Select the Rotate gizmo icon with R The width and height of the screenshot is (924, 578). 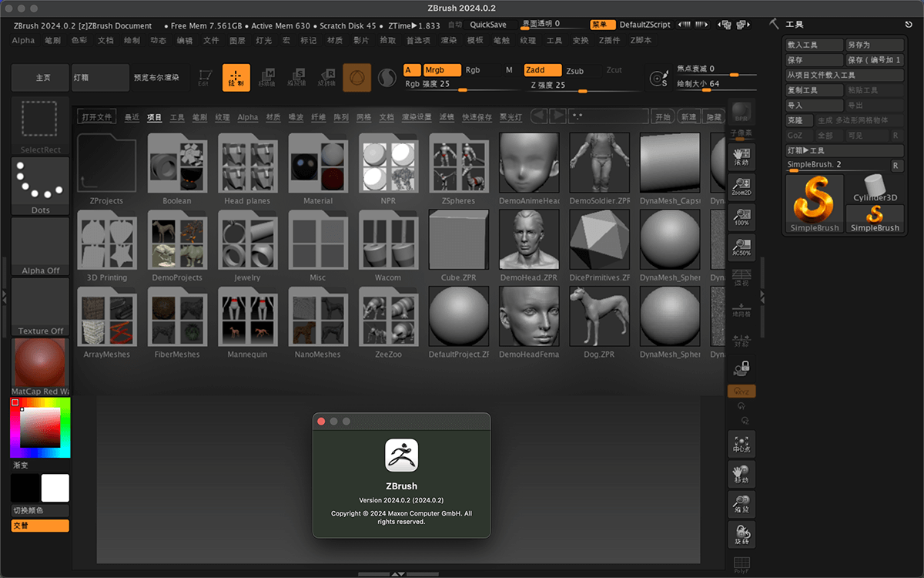(327, 78)
